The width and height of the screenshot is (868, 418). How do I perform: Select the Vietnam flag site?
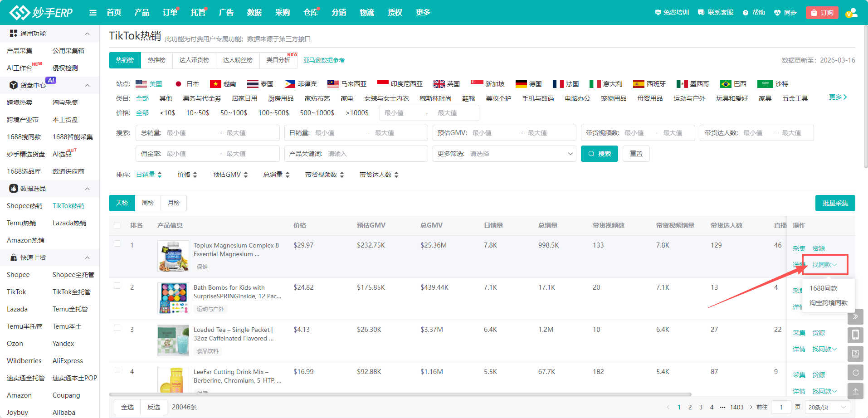pyautogui.click(x=215, y=84)
